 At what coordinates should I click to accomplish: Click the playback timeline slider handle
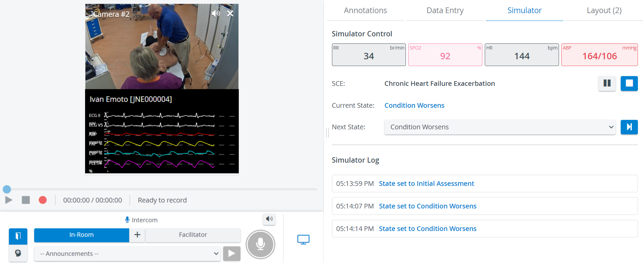click(7, 189)
